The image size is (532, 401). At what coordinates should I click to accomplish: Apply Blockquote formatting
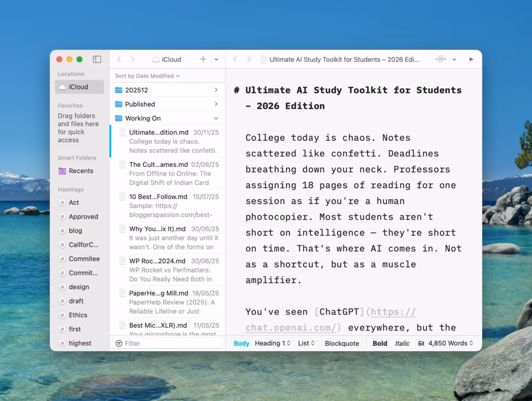tap(342, 343)
